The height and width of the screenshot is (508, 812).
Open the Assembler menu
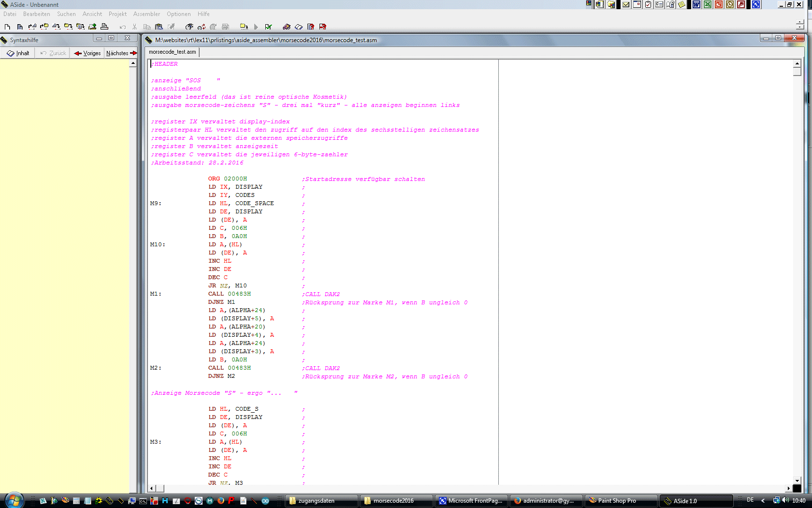pos(146,14)
